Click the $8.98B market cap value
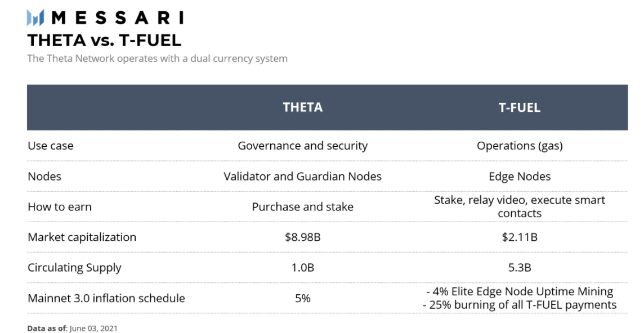644x333 pixels. [303, 237]
